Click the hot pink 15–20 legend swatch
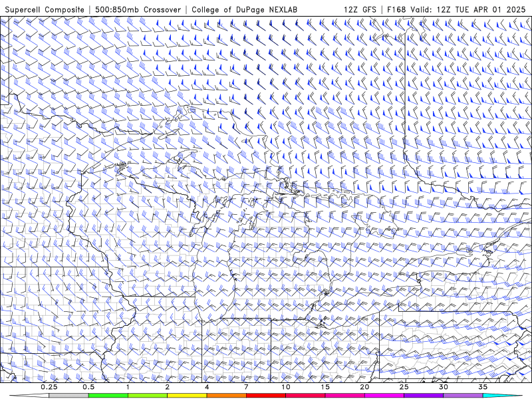The image size is (532, 399). [x=344, y=396]
